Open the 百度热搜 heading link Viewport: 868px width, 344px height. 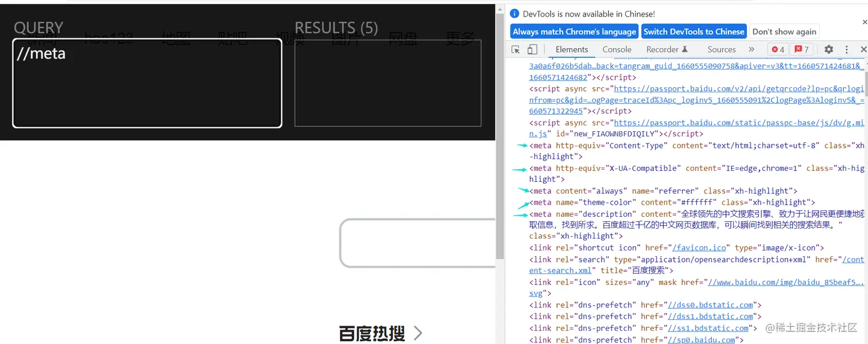point(372,333)
